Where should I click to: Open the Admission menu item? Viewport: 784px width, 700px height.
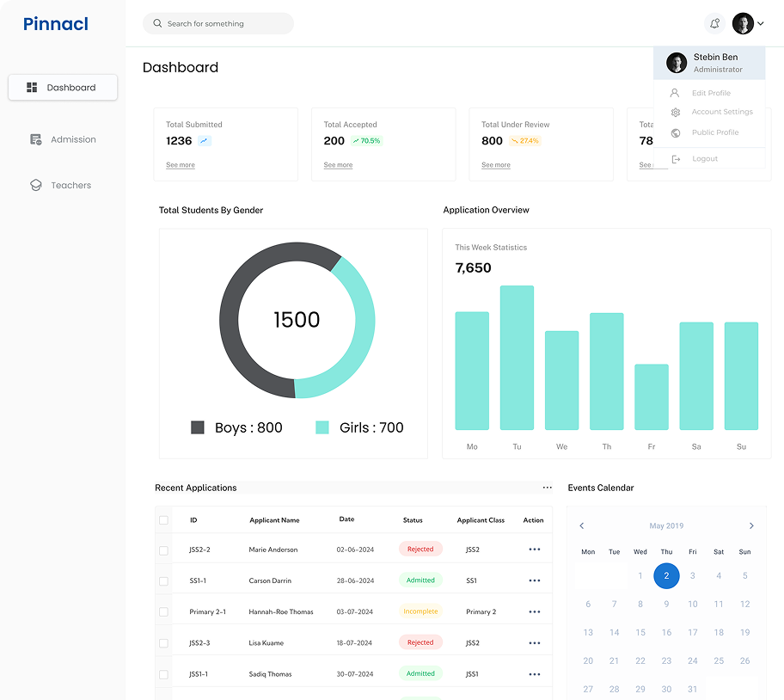coord(73,139)
